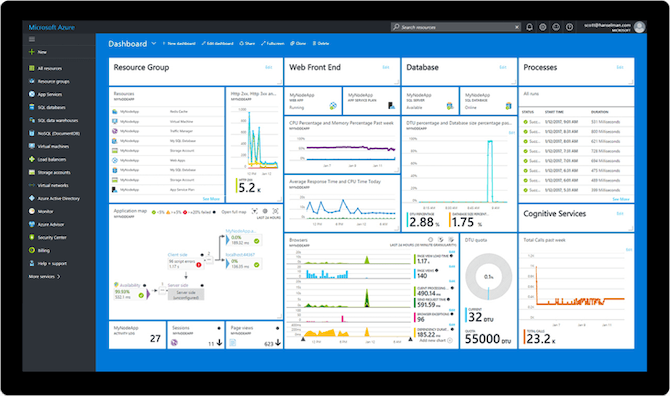Open the help question mark icon
This screenshot has height=396, width=670.
click(x=569, y=27)
